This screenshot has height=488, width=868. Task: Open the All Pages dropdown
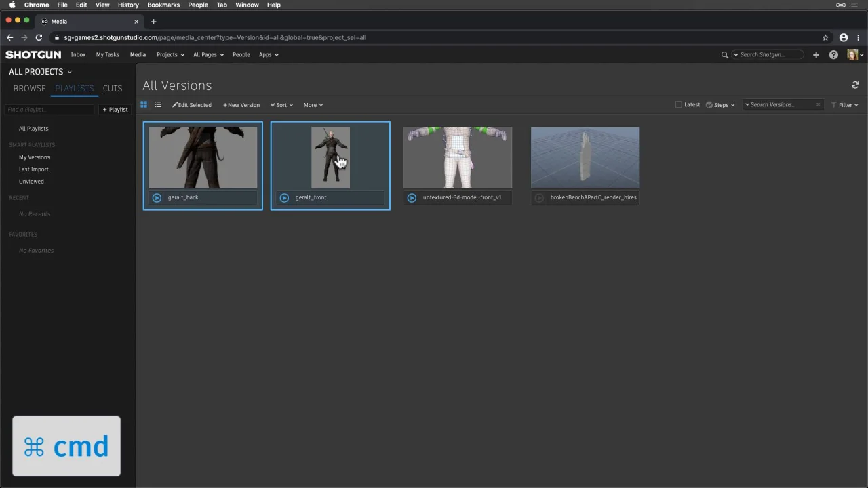[x=208, y=55]
